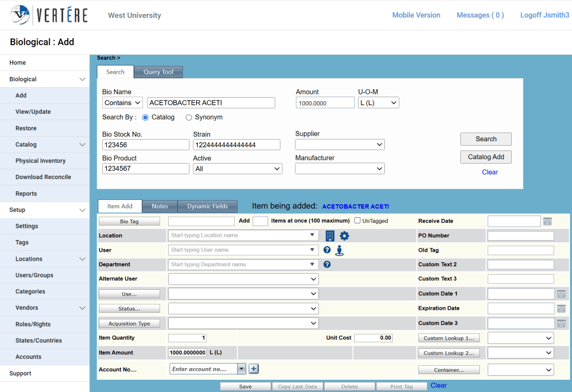Open Bio Name Contains dropdown
Screen dimensions: 572x392
(122, 103)
